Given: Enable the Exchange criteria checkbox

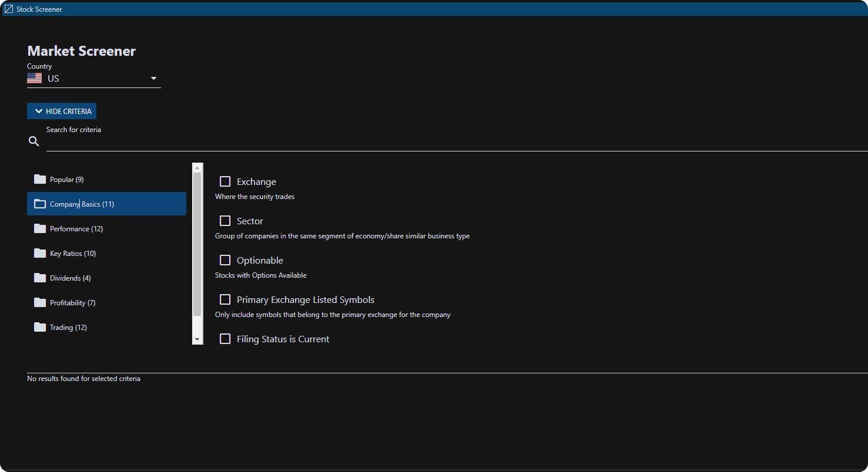Looking at the screenshot, I should coord(225,181).
